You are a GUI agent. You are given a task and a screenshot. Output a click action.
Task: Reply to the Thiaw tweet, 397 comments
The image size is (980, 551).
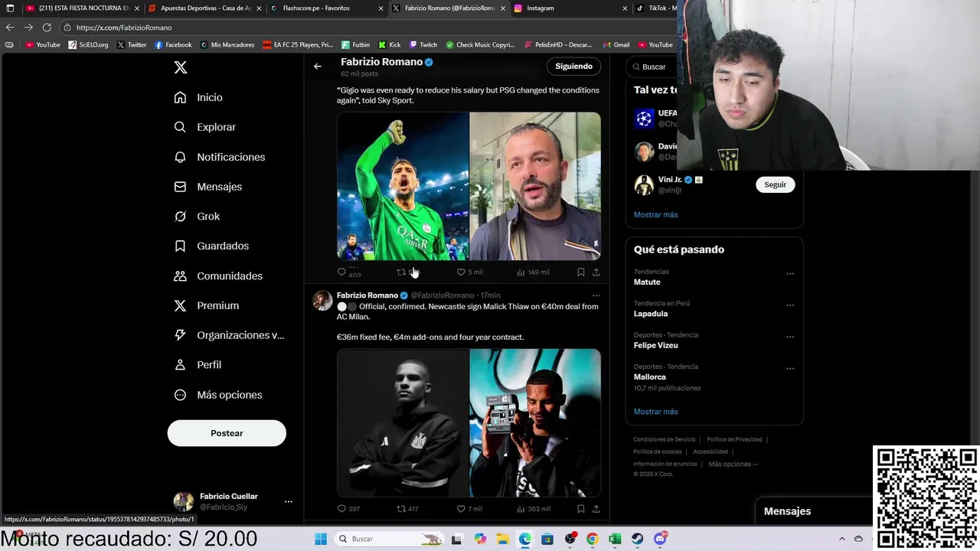pos(348,508)
